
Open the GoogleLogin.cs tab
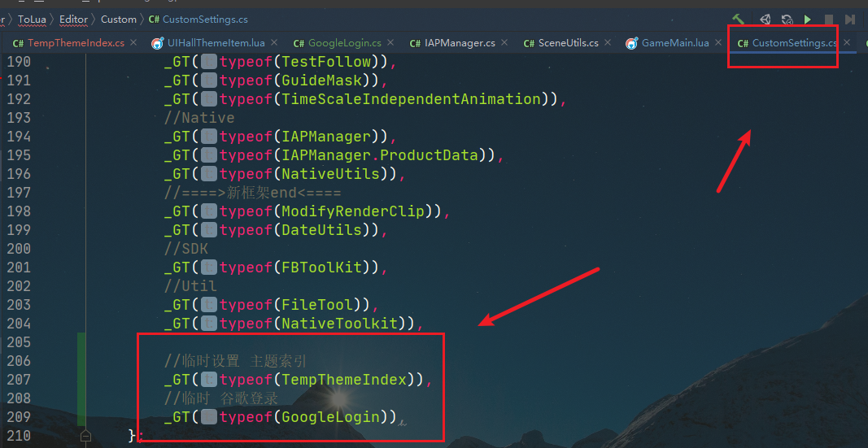tap(344, 42)
